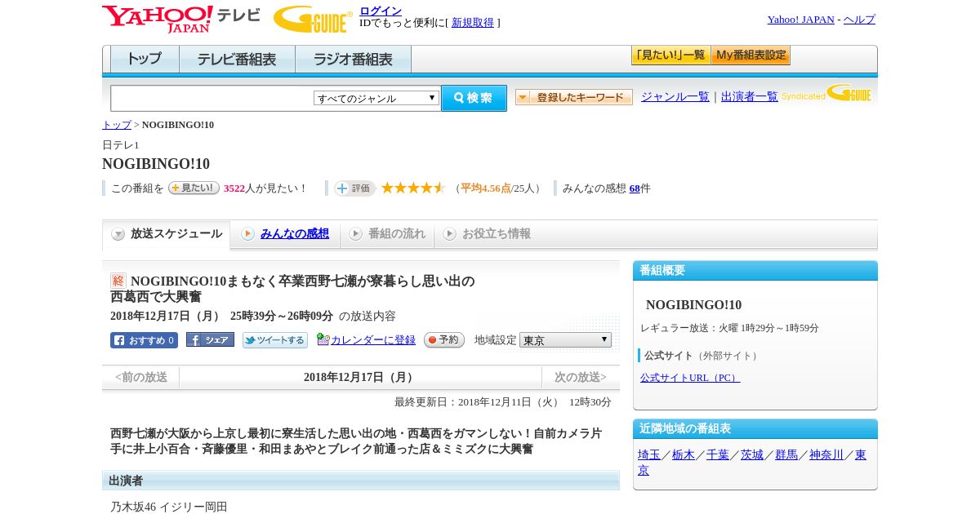The image size is (980, 514).
Task: Click the G-GUIDE logo in header
Action: (x=313, y=20)
